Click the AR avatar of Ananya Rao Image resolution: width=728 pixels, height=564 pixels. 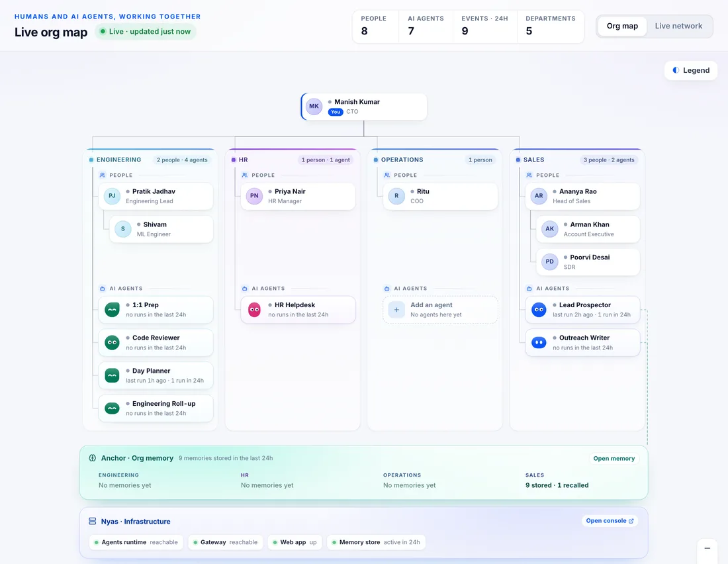coord(539,196)
